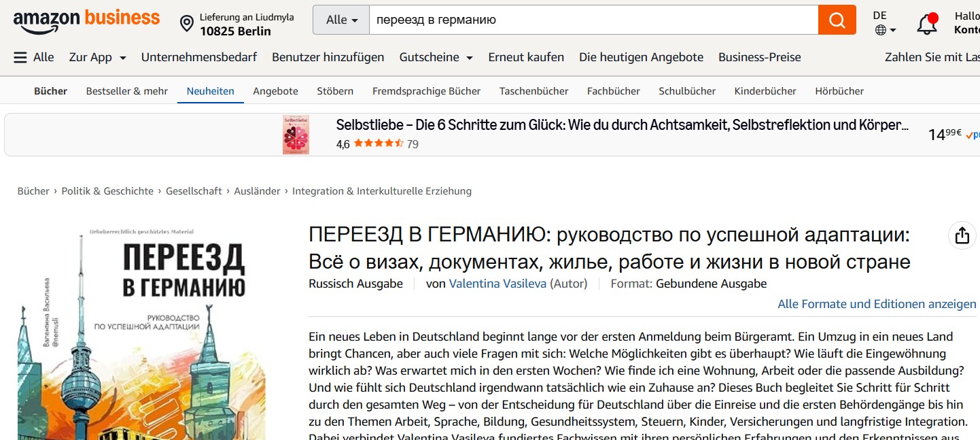Viewport: 980px width, 440px height.
Task: Open the DE language globe selector
Action: 885,22
